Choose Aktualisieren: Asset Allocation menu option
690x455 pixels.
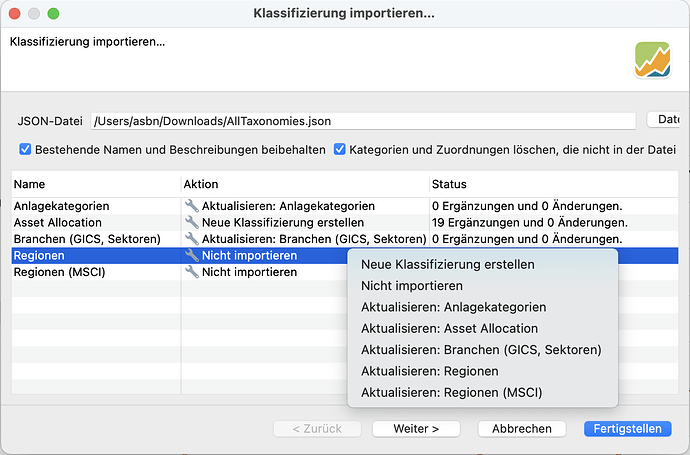tap(449, 328)
